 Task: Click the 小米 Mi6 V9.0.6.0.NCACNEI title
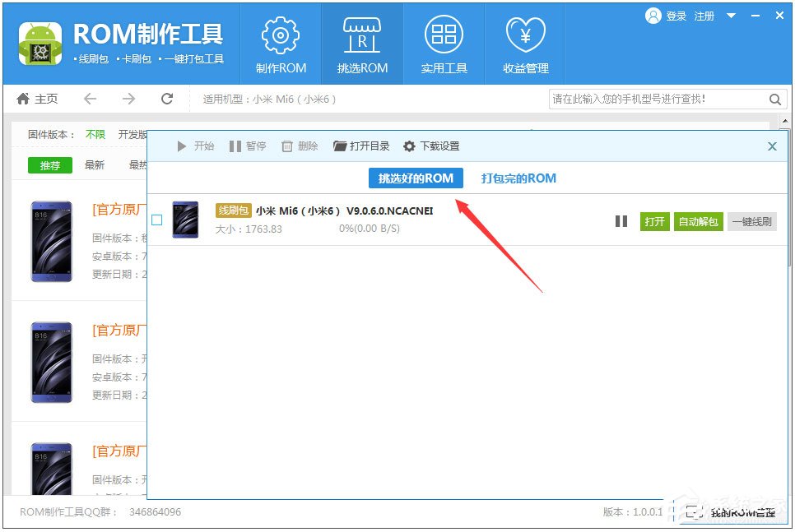point(344,210)
